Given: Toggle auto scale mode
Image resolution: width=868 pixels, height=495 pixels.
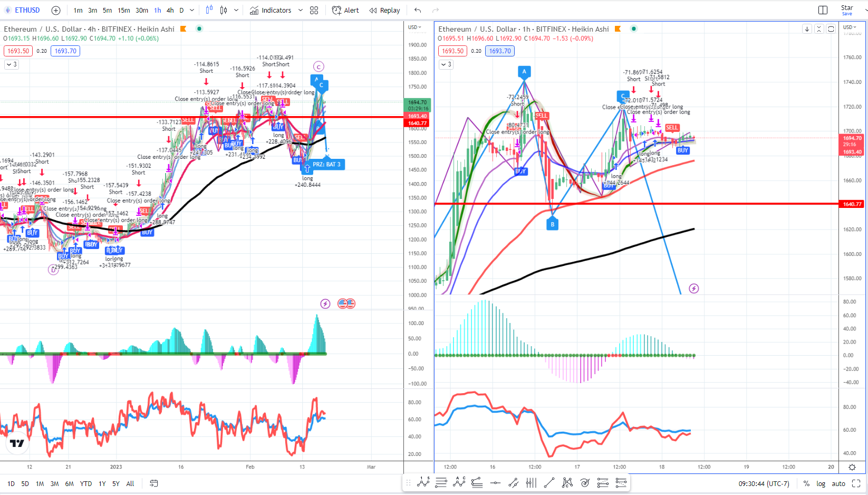Looking at the screenshot, I should pyautogui.click(x=838, y=483).
